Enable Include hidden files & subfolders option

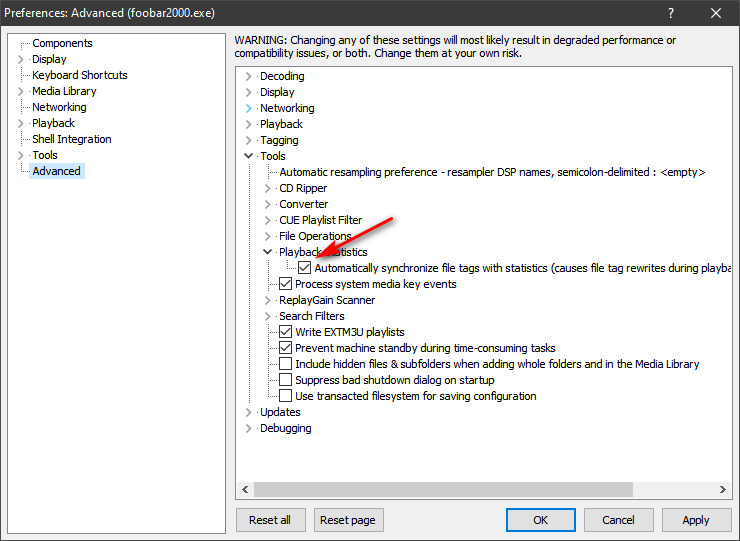285,364
